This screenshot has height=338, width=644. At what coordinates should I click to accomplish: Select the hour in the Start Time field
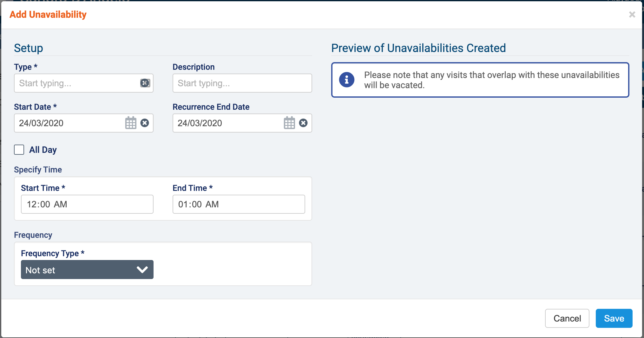pos(32,204)
